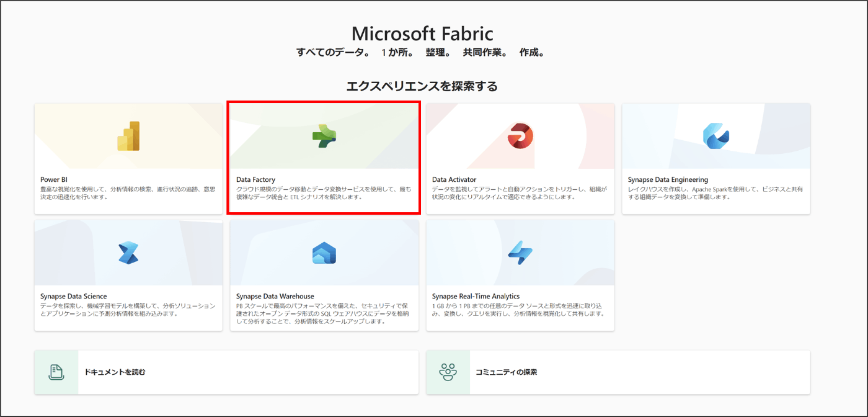Screen dimensions: 868x417
Task: Click the Data Activator description text
Action: [x=520, y=193]
